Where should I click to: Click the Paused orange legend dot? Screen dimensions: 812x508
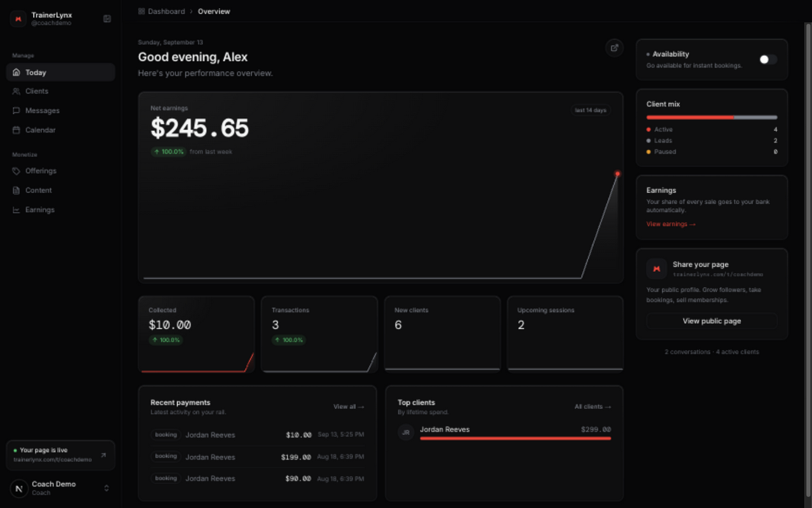pyautogui.click(x=648, y=152)
